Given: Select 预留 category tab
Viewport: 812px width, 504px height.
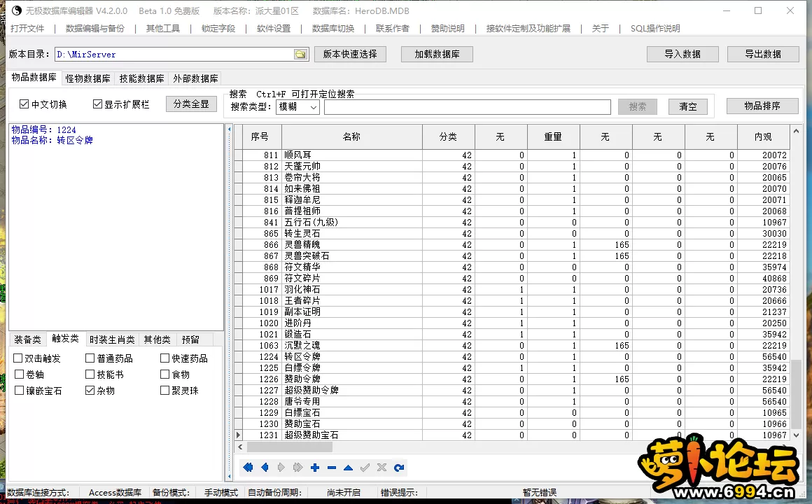Looking at the screenshot, I should click(x=190, y=339).
